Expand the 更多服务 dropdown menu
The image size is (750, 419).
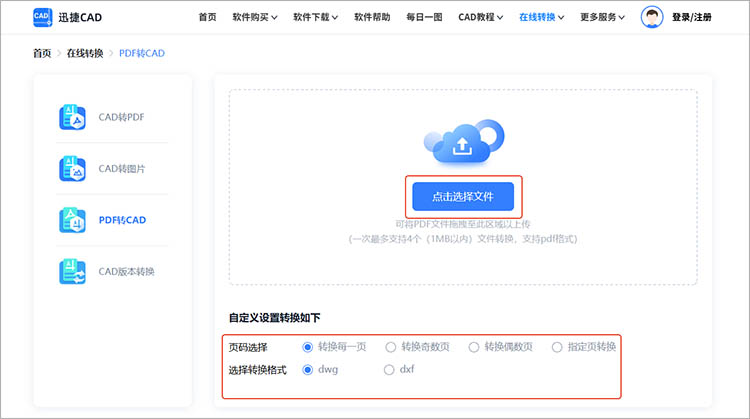603,17
